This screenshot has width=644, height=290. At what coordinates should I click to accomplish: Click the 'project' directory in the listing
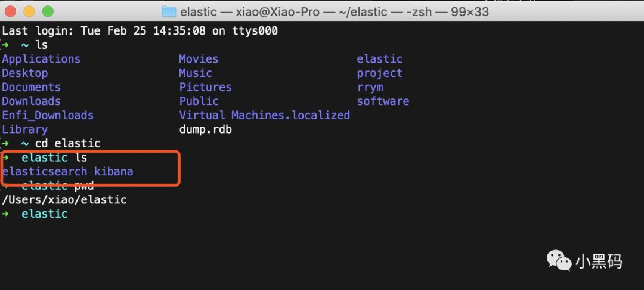pyautogui.click(x=379, y=73)
